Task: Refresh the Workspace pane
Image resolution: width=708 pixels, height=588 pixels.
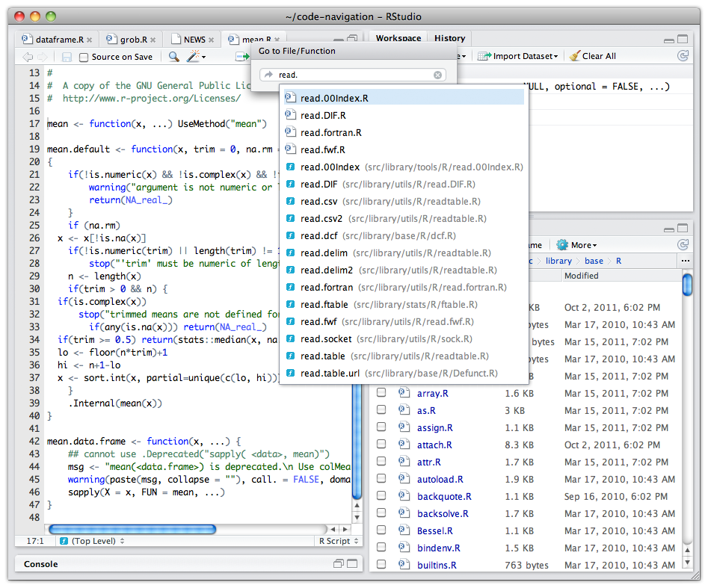Action: (683, 56)
